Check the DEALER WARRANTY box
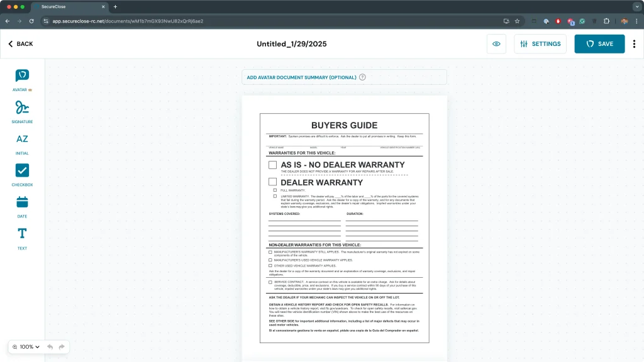The image size is (644, 362). (x=272, y=182)
